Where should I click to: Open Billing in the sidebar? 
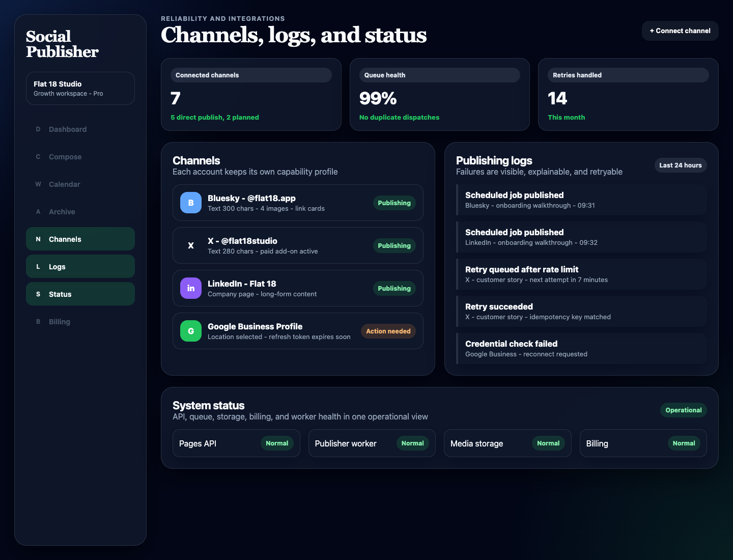click(x=80, y=322)
